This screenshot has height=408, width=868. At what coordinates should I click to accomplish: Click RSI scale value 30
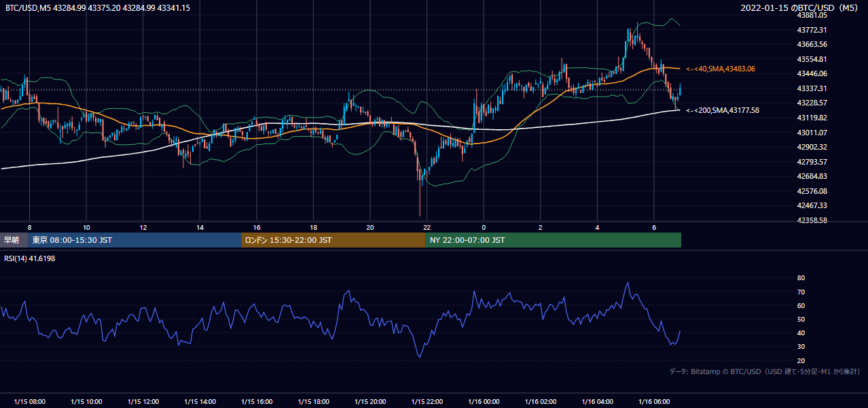801,347
